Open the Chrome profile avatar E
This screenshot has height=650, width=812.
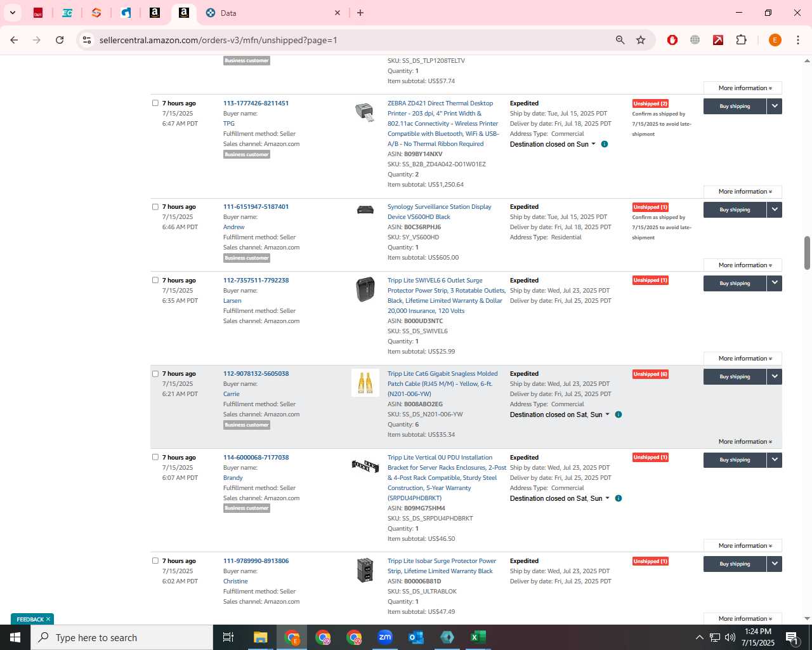coord(775,40)
